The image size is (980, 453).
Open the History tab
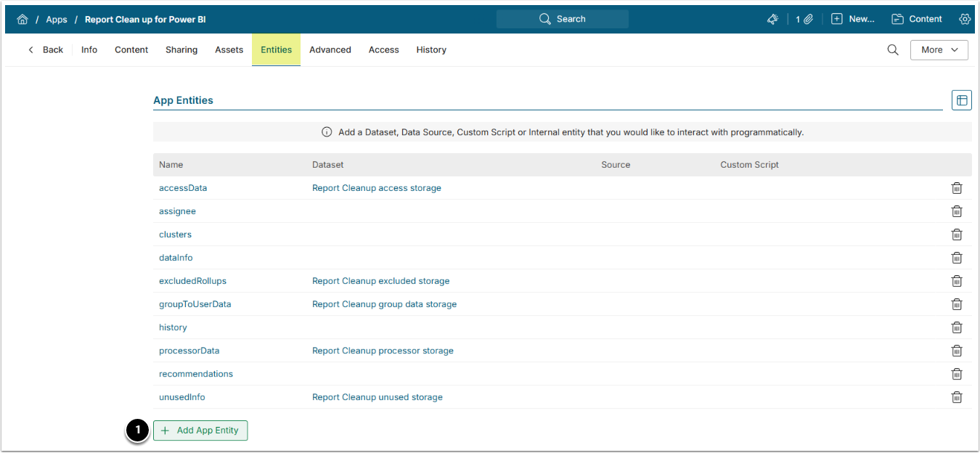click(x=431, y=50)
